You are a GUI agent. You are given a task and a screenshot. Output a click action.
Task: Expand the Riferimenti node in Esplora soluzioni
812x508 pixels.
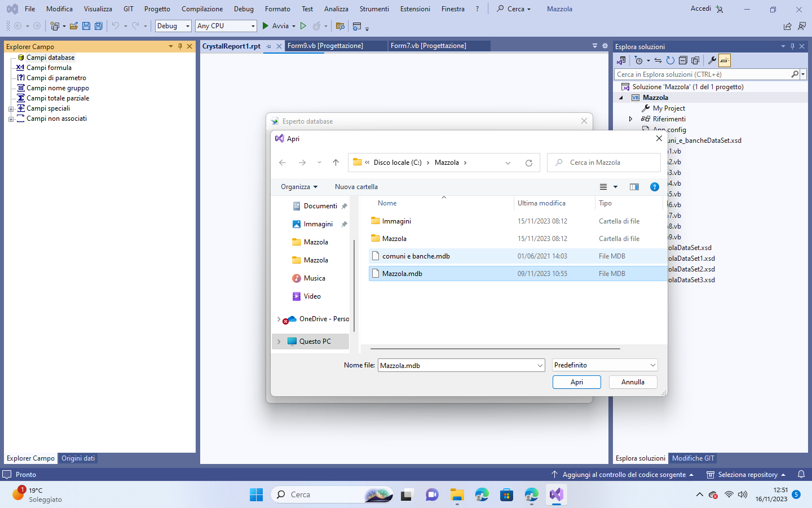click(631, 119)
